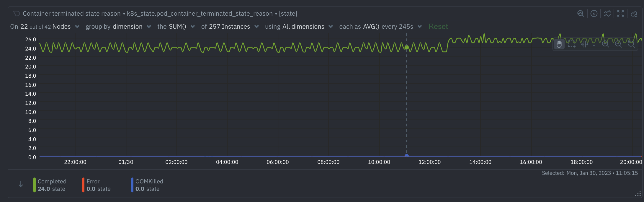Show chart information icon

[594, 14]
